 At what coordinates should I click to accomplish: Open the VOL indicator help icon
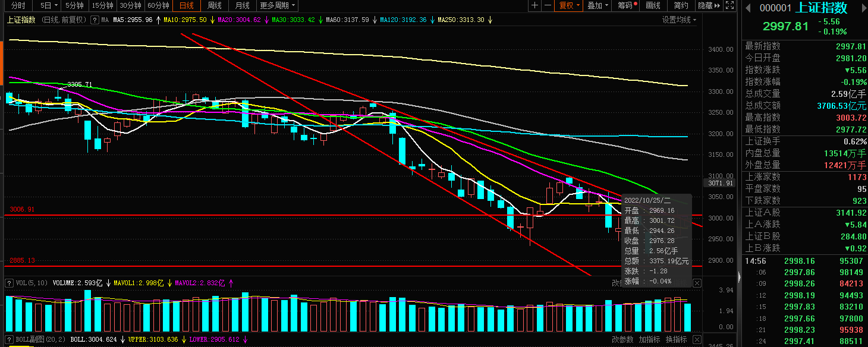8,282
